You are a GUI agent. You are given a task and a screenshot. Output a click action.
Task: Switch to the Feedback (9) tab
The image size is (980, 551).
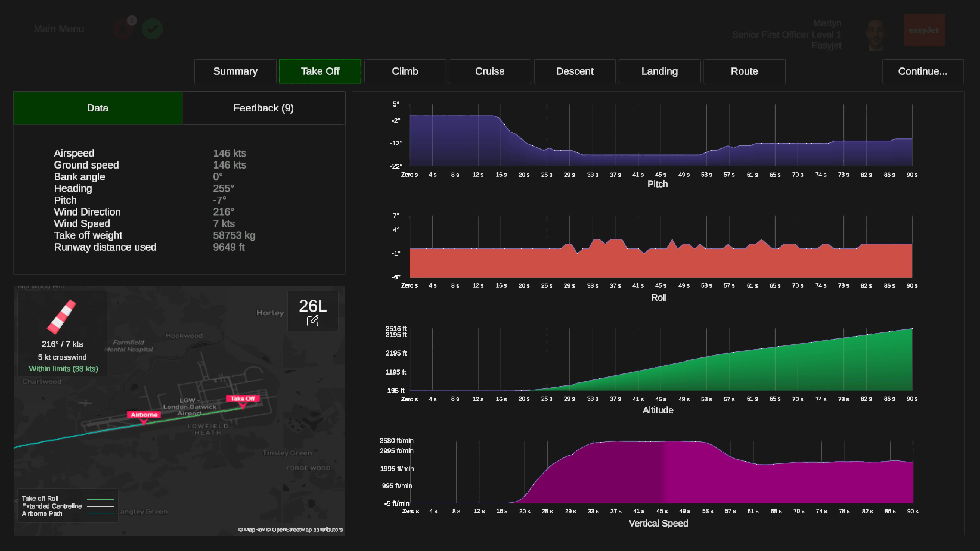click(x=263, y=108)
